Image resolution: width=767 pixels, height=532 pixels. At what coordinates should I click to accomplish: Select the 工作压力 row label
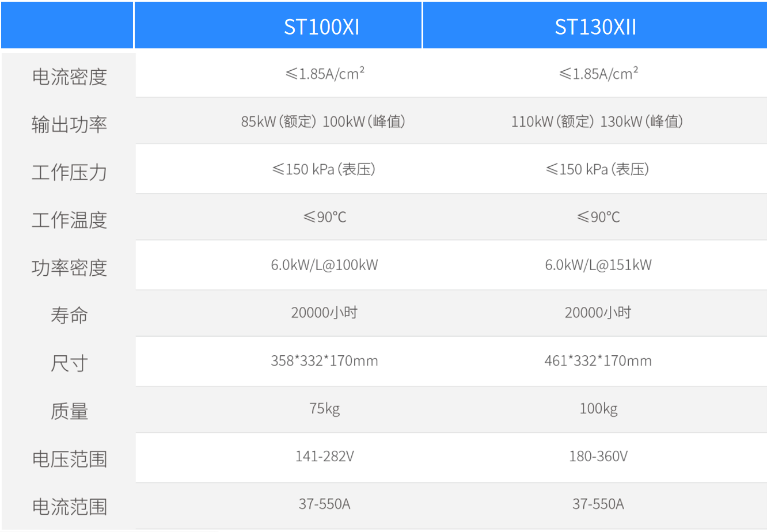click(x=69, y=172)
